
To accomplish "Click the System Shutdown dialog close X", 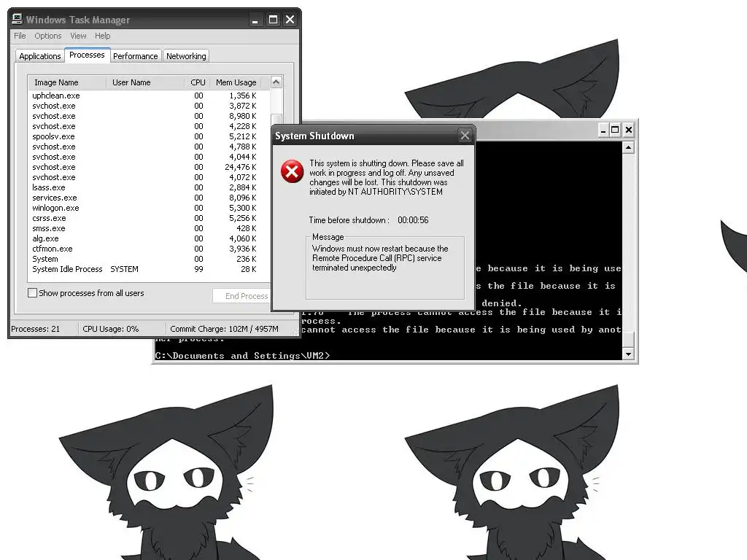I will pyautogui.click(x=465, y=136).
